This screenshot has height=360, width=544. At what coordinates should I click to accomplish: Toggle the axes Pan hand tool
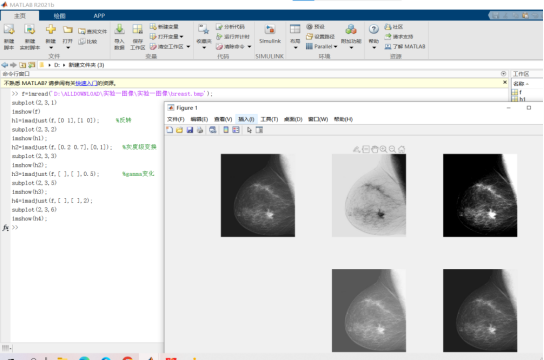[x=375, y=149]
